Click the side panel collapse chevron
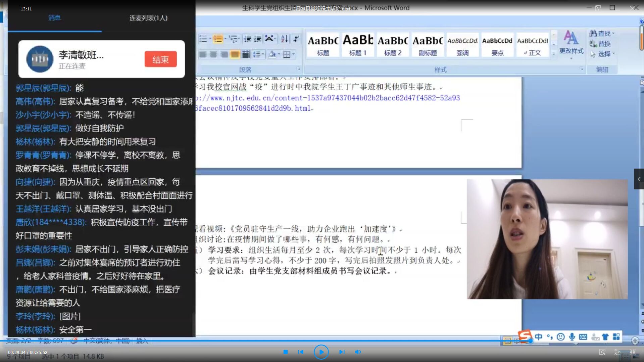This screenshot has height=362, width=644. click(639, 179)
